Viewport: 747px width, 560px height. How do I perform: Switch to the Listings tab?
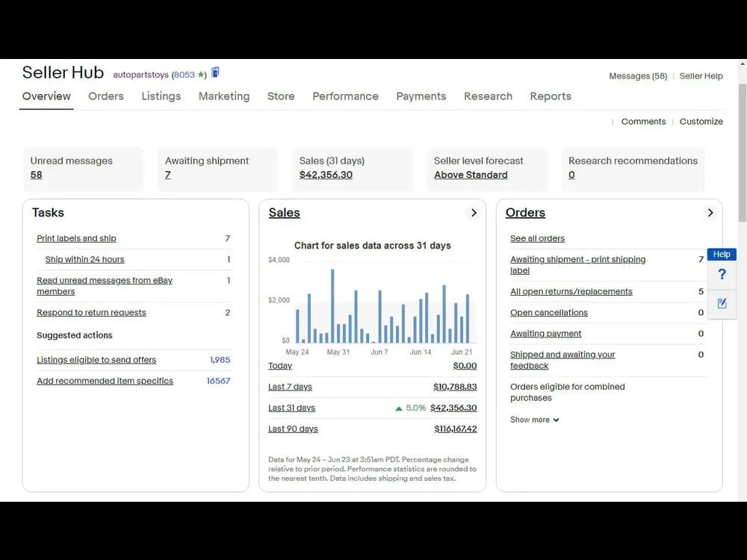pyautogui.click(x=161, y=96)
